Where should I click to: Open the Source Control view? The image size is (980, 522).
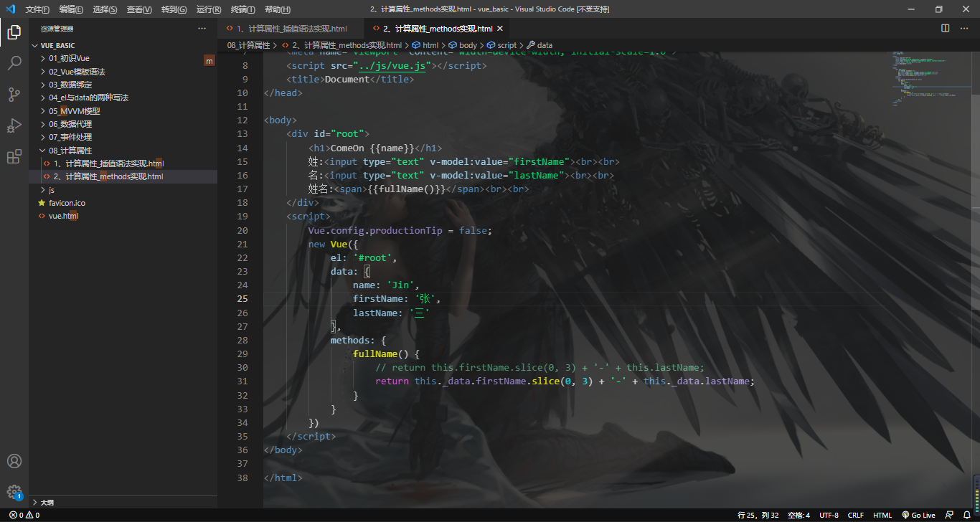pyautogui.click(x=14, y=94)
